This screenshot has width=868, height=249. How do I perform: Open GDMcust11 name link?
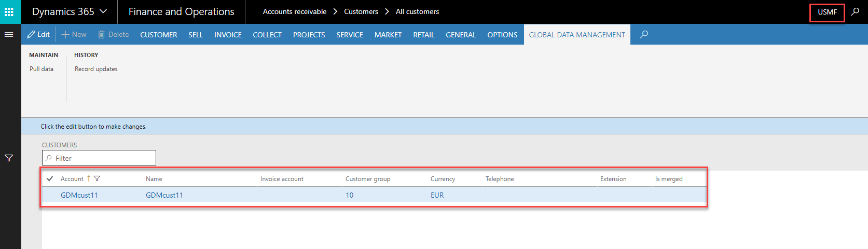click(x=164, y=195)
